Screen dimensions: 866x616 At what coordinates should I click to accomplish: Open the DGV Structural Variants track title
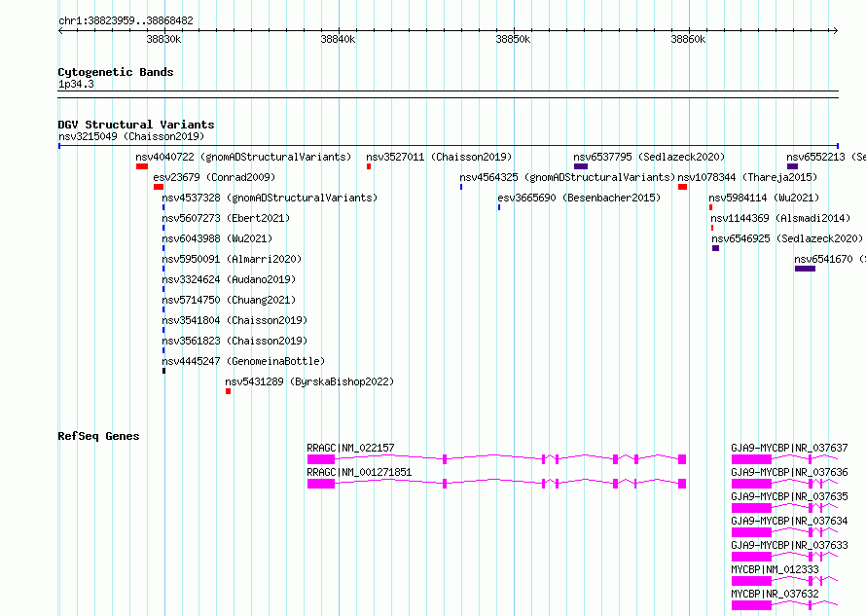click(x=136, y=125)
